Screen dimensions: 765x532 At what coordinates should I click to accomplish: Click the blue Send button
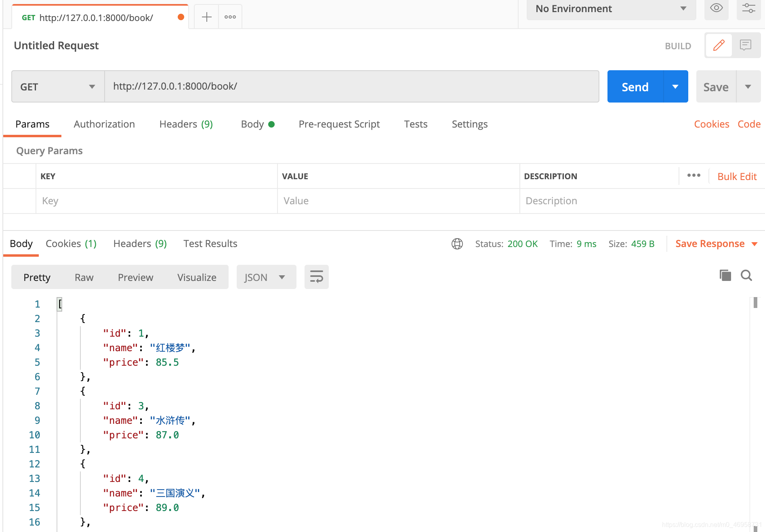pos(635,87)
